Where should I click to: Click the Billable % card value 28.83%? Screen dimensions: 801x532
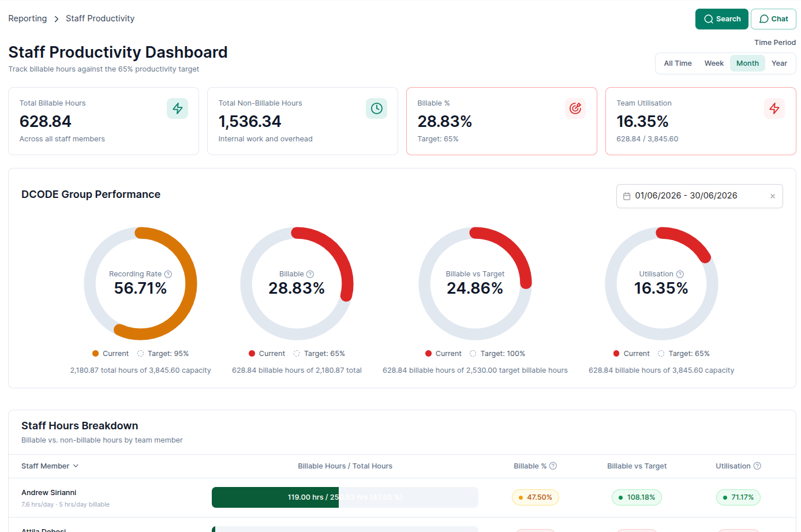[445, 122]
